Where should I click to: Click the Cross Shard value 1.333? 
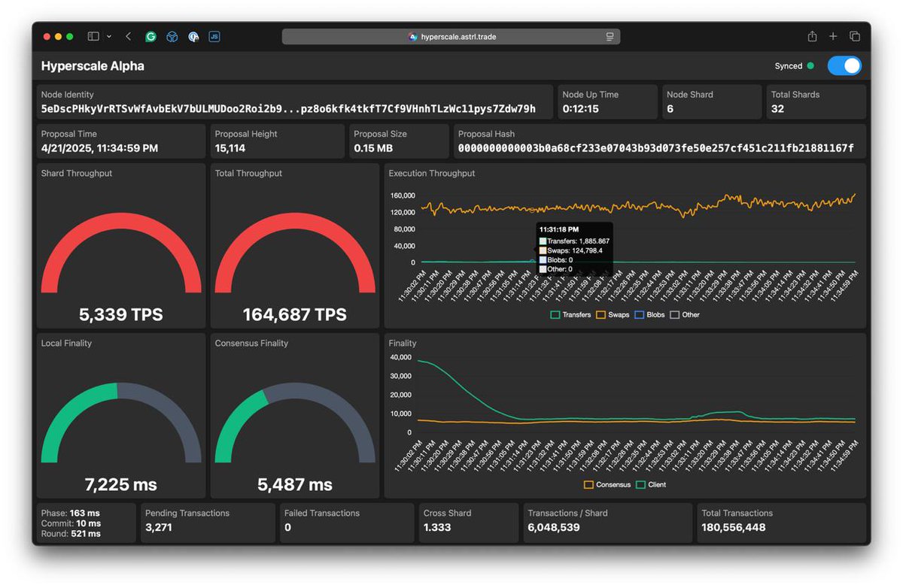point(437,527)
